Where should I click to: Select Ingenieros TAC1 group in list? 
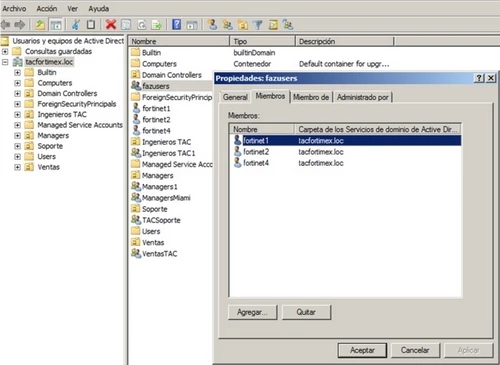tap(163, 153)
